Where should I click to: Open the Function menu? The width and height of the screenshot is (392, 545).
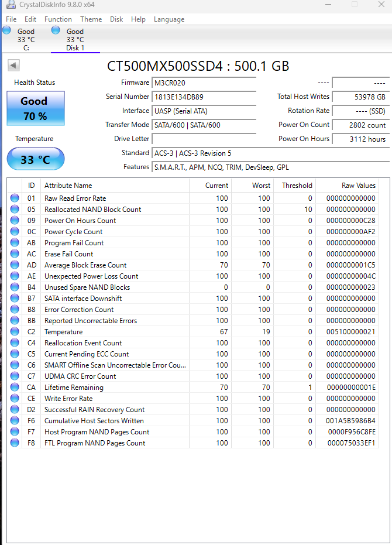[58, 19]
